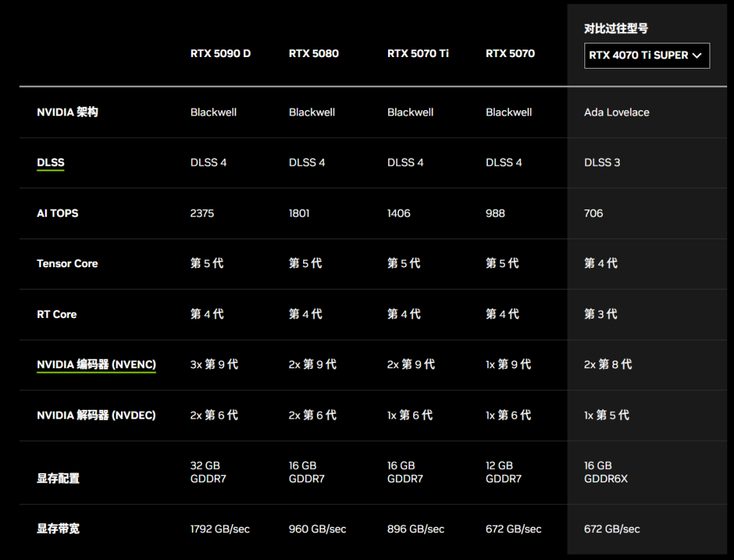Image resolution: width=734 pixels, height=560 pixels.
Task: Click the 1801 AI TOPS value
Action: click(x=299, y=213)
